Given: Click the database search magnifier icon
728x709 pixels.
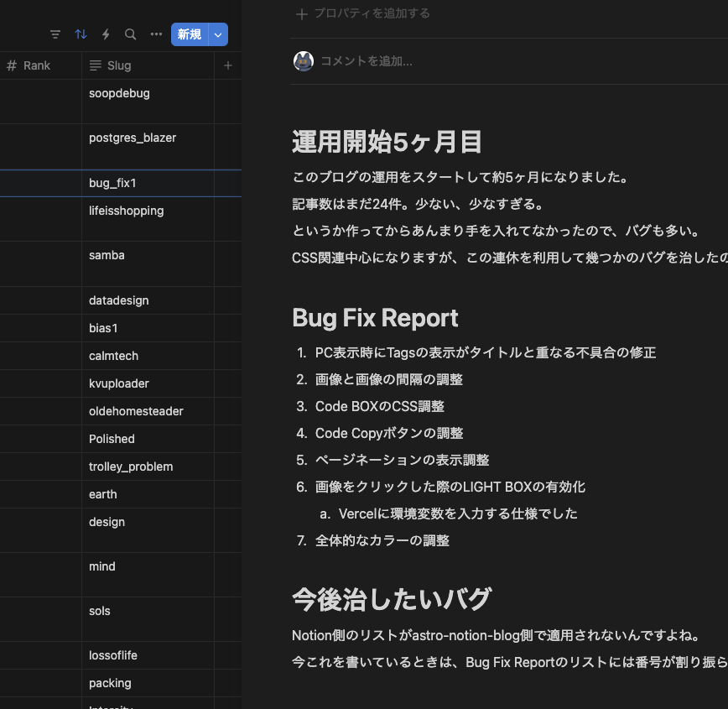Looking at the screenshot, I should [x=130, y=34].
